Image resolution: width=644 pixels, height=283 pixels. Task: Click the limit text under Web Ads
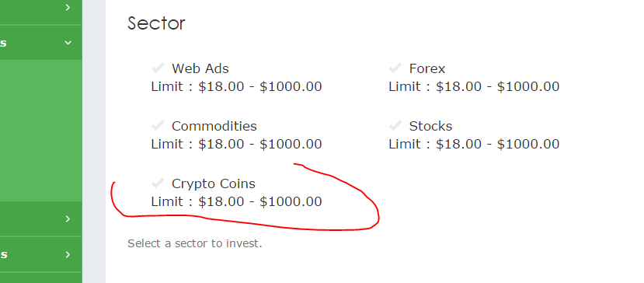point(237,87)
